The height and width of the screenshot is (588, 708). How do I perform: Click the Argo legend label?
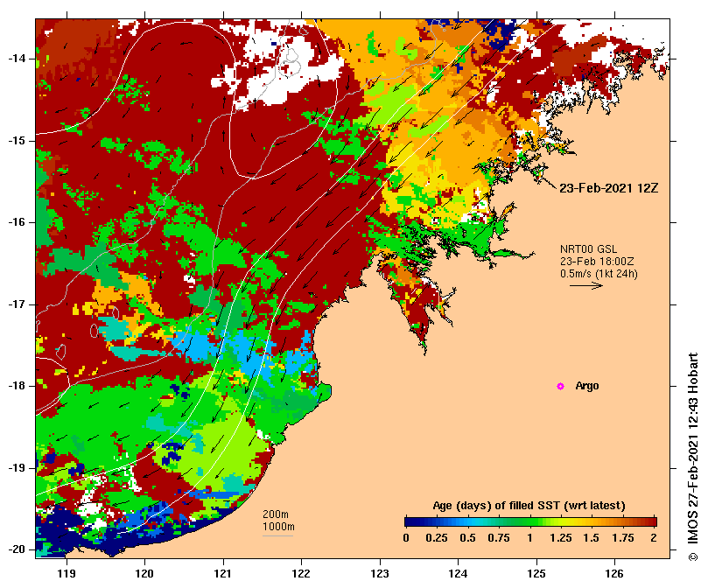pos(587,386)
